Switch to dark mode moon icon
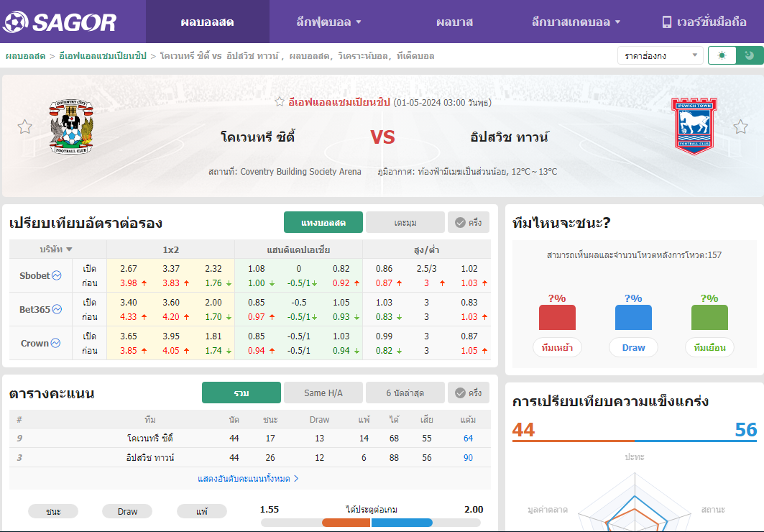 tap(750, 55)
